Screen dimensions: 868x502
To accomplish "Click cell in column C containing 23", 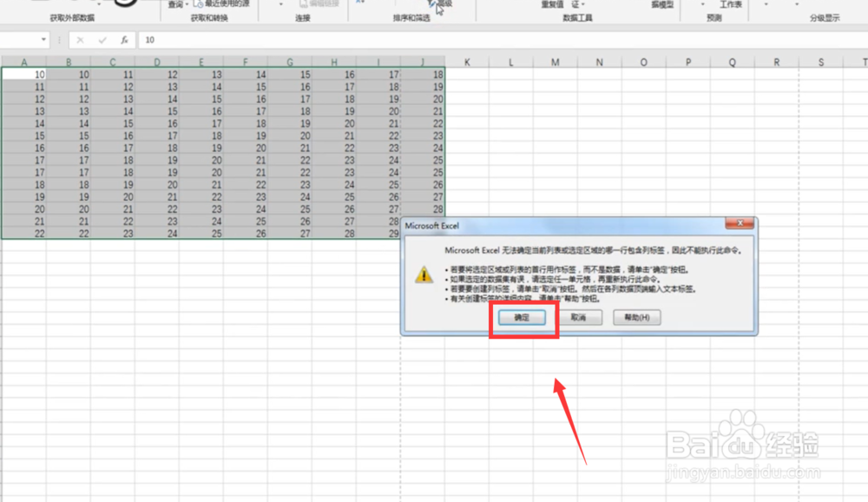I will point(112,234).
